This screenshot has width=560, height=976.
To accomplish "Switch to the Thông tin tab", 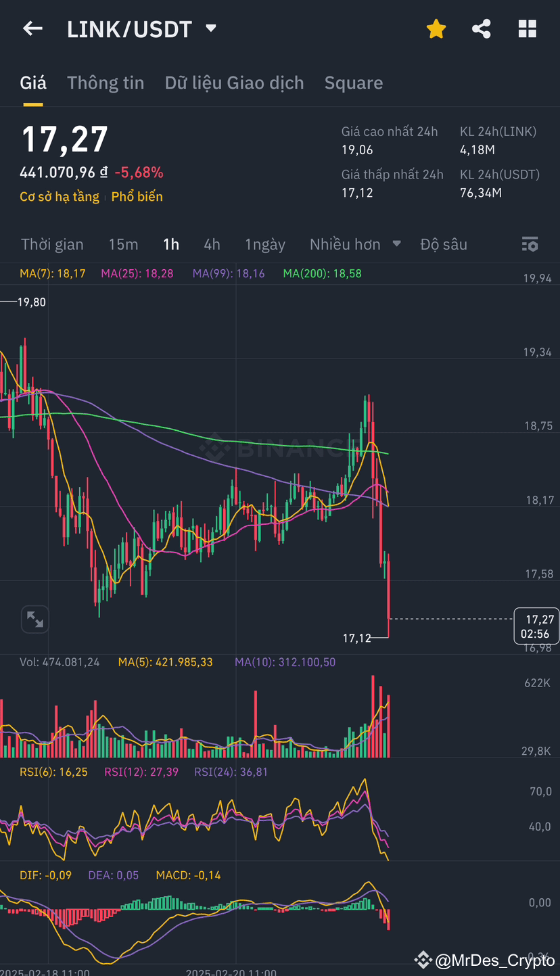I will coord(106,82).
